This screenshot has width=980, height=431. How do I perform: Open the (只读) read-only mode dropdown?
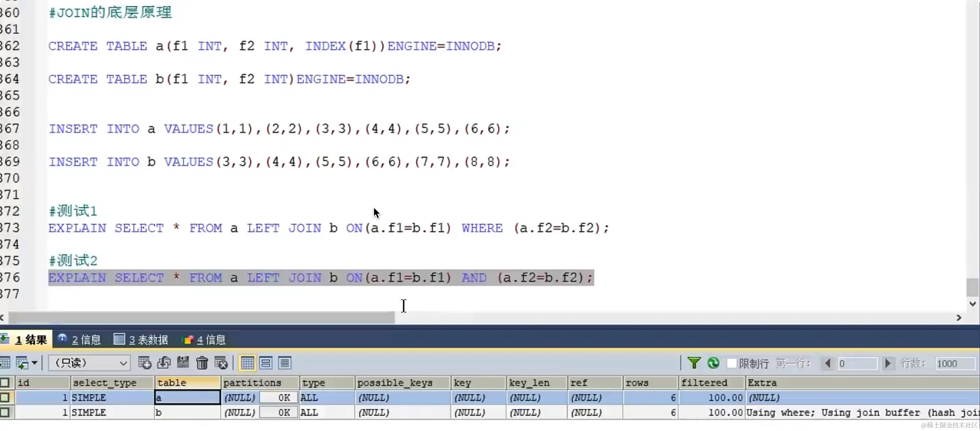[89, 363]
